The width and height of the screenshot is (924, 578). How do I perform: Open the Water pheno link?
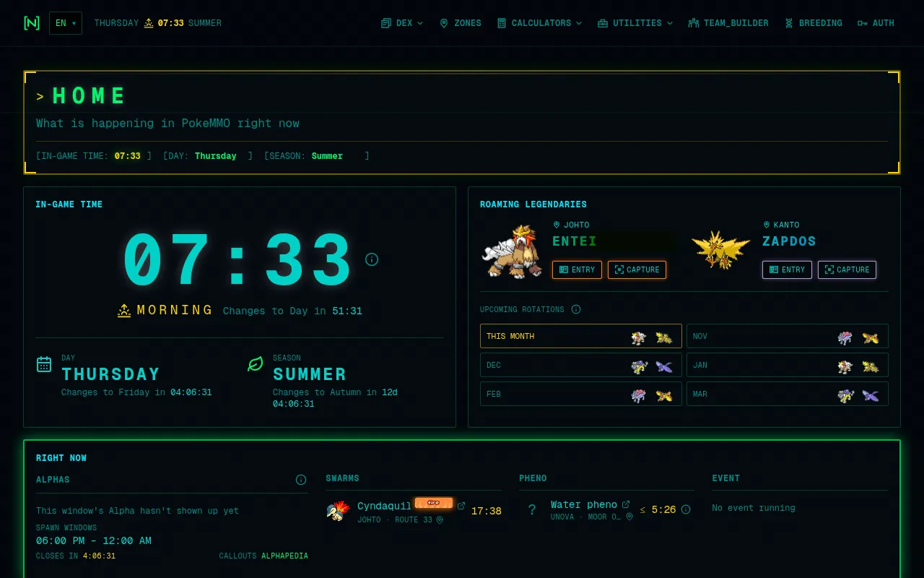point(584,504)
